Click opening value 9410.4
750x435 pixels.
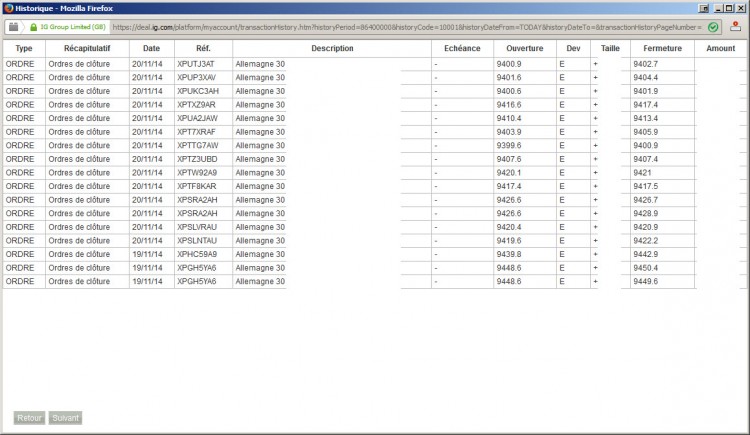tap(508, 118)
